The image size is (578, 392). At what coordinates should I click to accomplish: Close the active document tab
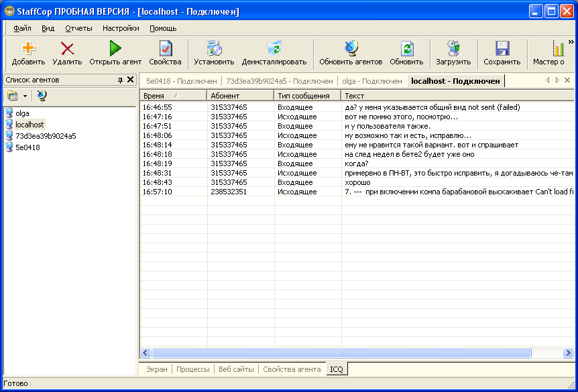point(567,80)
